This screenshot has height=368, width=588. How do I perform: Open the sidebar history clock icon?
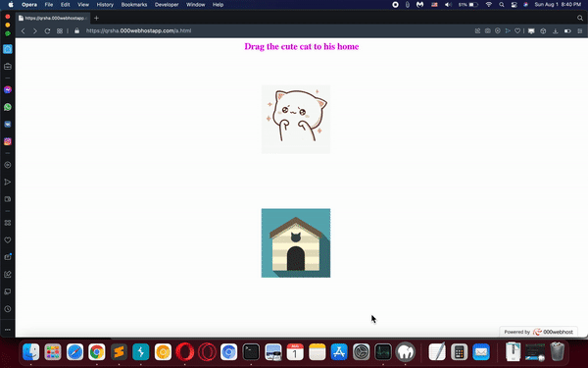pyautogui.click(x=8, y=309)
